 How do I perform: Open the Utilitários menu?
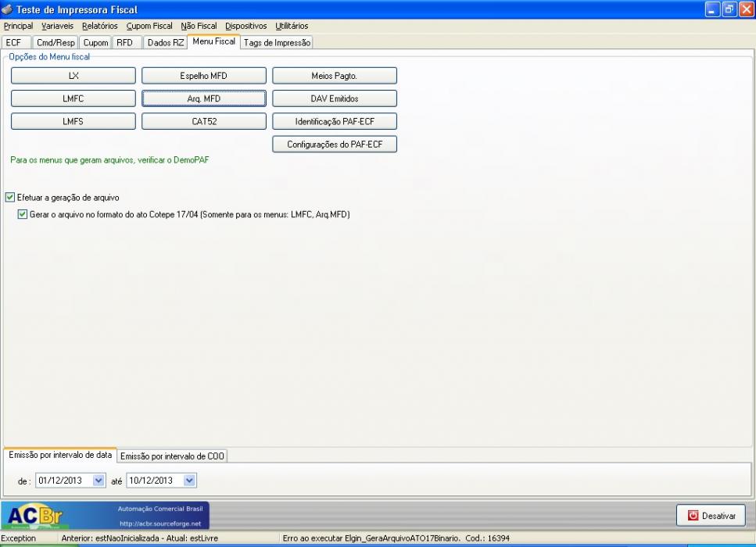292,26
